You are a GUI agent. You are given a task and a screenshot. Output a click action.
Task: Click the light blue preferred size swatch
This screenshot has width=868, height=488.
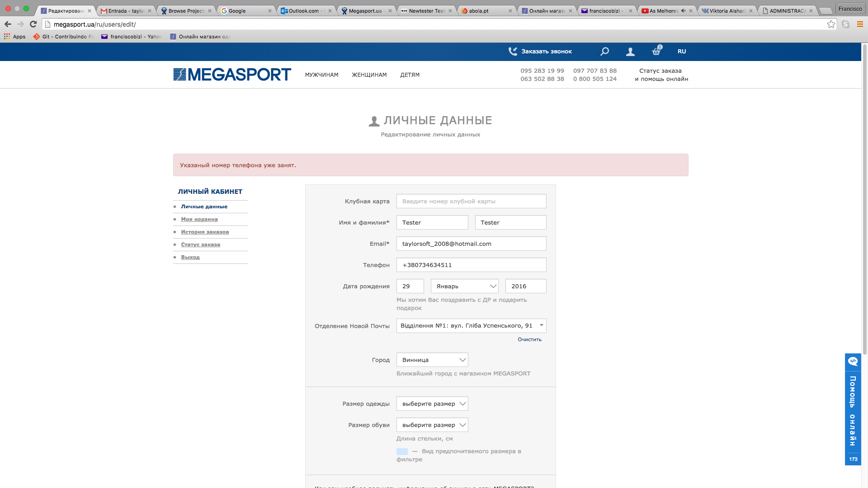pos(402,451)
